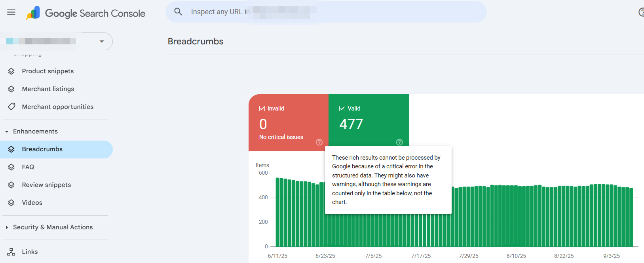Click the help icon on Valid card

coord(399,142)
